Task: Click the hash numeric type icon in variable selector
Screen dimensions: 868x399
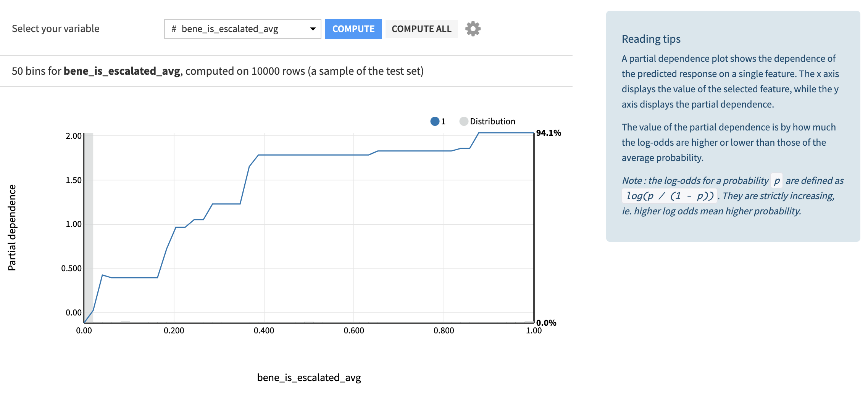Action: 174,29
